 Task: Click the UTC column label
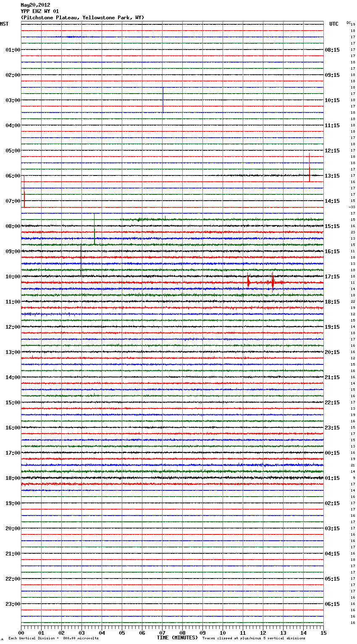(x=334, y=24)
